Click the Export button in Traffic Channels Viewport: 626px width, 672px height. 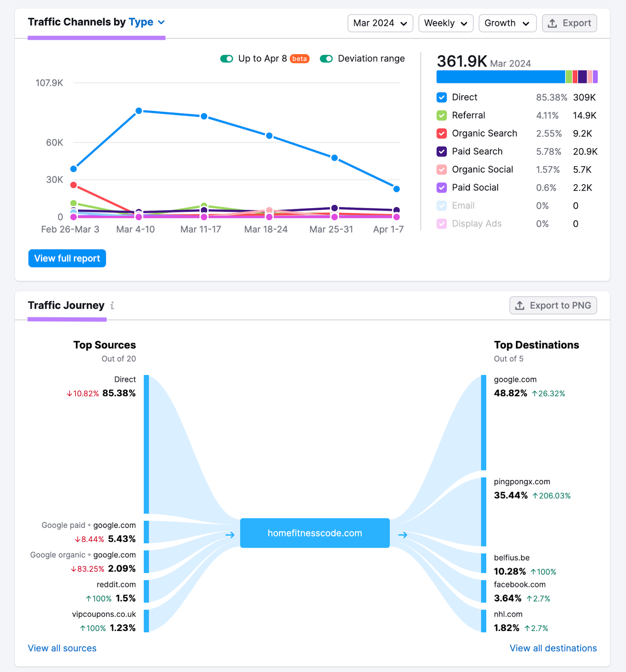click(x=569, y=23)
